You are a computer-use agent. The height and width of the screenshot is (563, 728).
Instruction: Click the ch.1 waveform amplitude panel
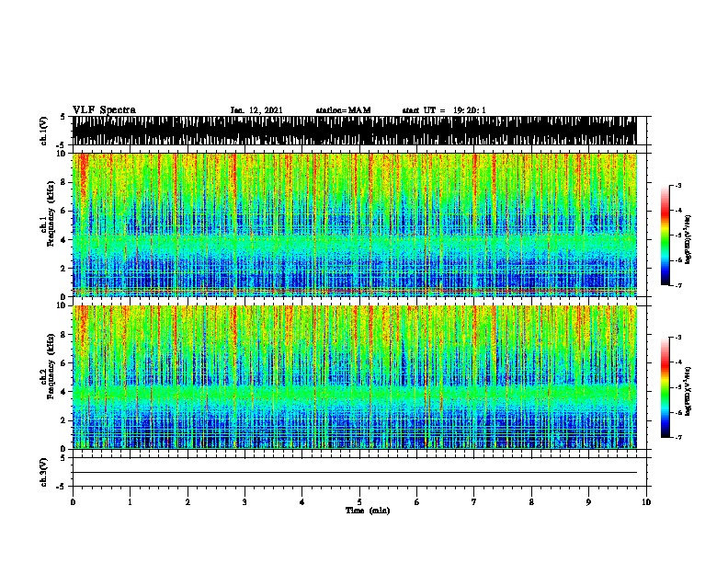[x=355, y=131]
